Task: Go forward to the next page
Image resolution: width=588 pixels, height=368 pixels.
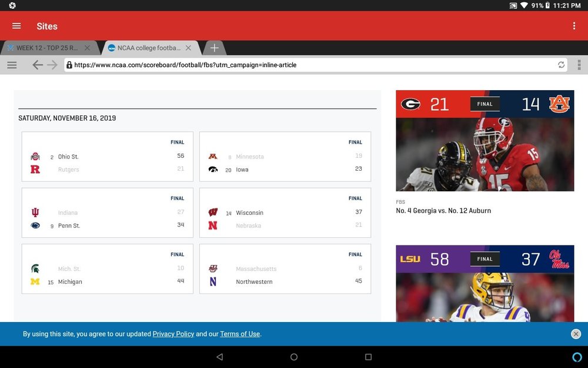Action: [x=52, y=65]
